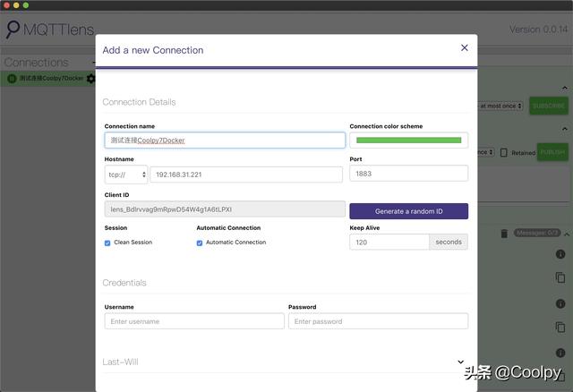Open the 'at most once' QoS dropdown
The height and width of the screenshot is (392, 573).
pos(500,106)
